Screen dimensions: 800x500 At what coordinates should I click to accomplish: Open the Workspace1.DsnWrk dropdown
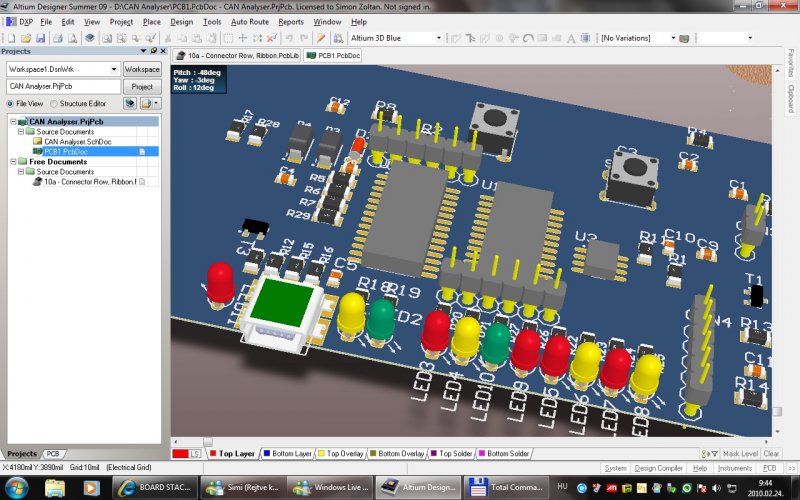(x=114, y=69)
